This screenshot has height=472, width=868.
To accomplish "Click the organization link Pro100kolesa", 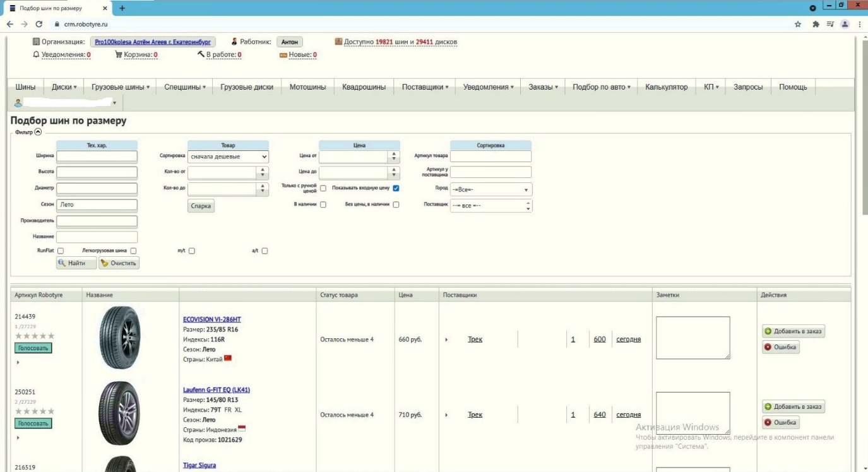I will point(154,42).
